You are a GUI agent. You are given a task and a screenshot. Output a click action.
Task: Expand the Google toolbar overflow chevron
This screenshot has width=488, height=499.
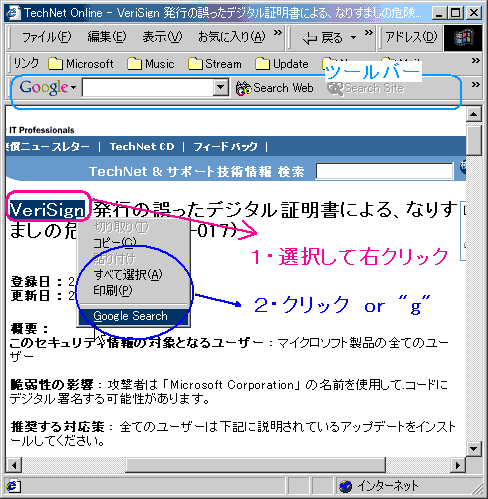tap(476, 85)
